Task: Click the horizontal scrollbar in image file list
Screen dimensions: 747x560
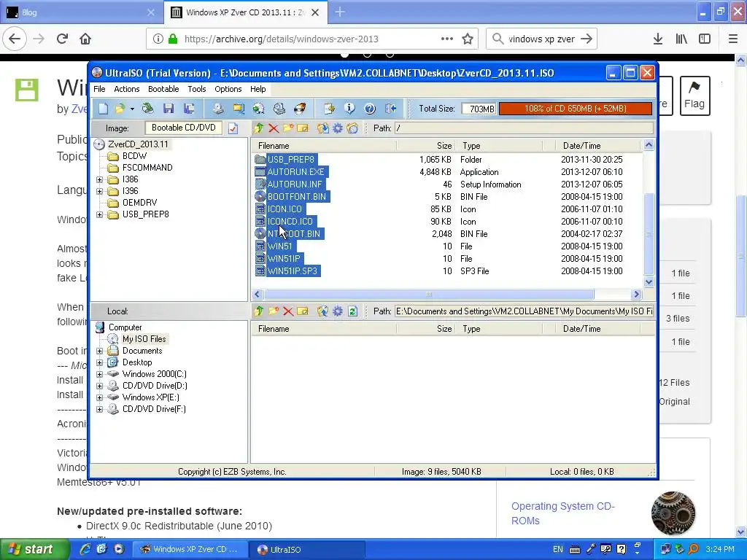Action: pos(429,295)
